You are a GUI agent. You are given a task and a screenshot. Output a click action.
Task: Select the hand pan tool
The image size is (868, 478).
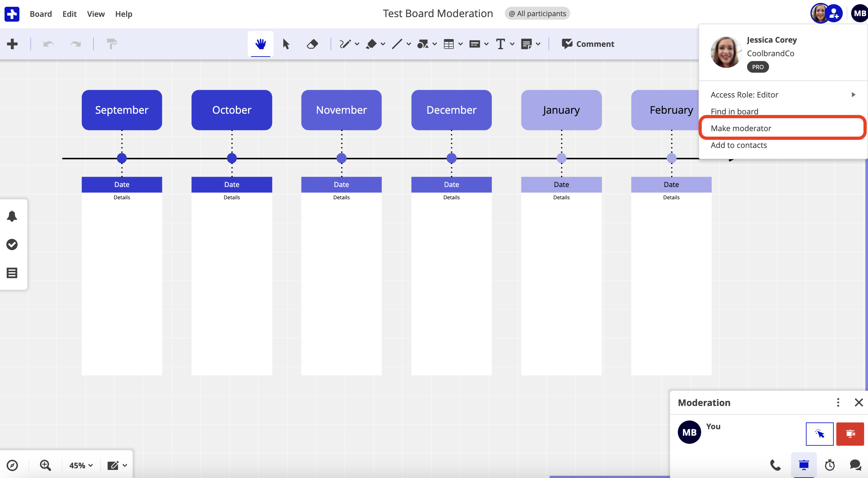(260, 44)
